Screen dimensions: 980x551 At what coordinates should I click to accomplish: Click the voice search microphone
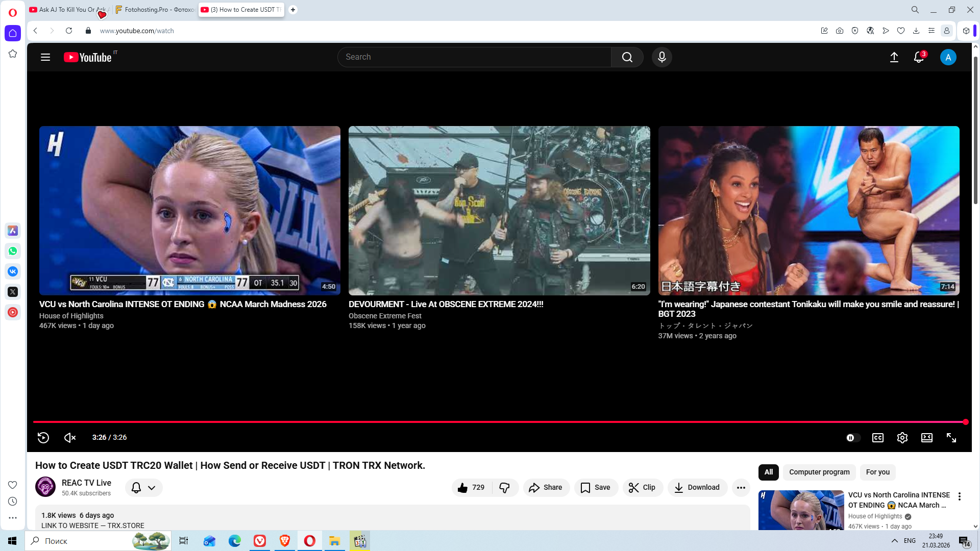661,57
